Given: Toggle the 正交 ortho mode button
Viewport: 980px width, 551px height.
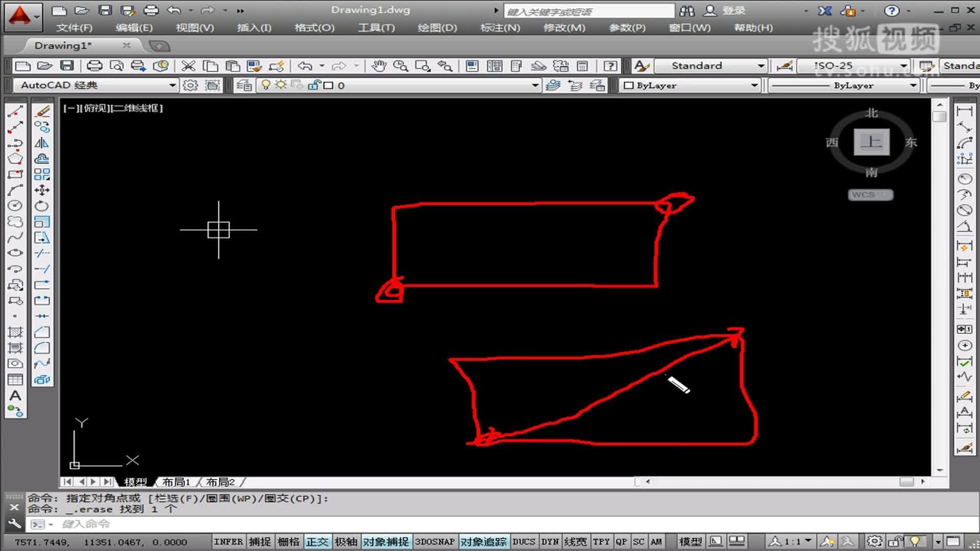Looking at the screenshot, I should (317, 542).
